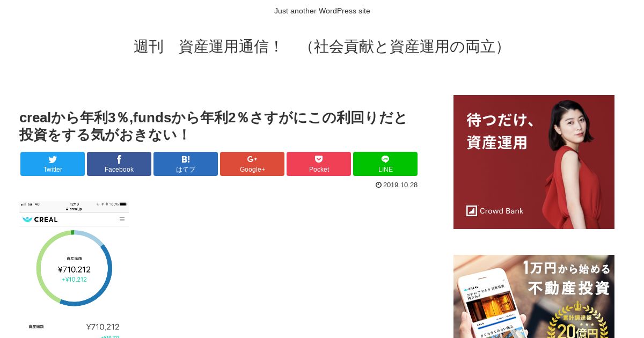
Task: Click the clock icon beside the post date
Action: 378,185
